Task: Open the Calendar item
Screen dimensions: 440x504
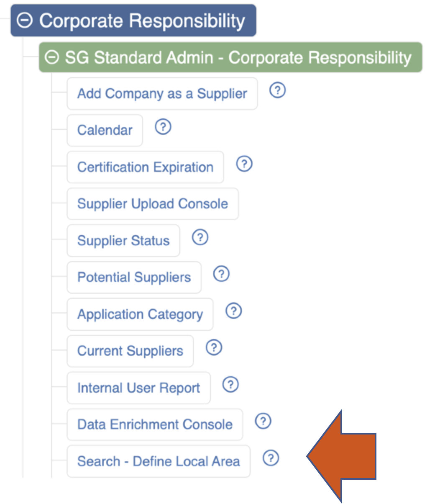Action: [105, 130]
